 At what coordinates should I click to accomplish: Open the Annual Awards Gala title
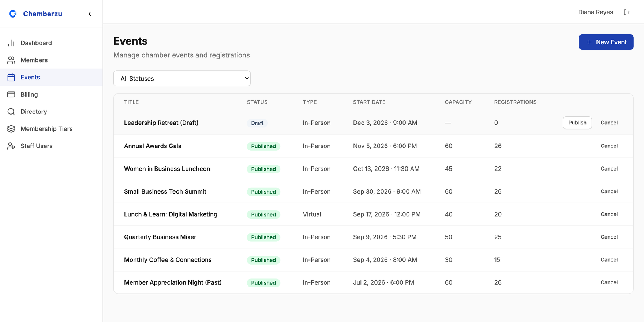[153, 146]
